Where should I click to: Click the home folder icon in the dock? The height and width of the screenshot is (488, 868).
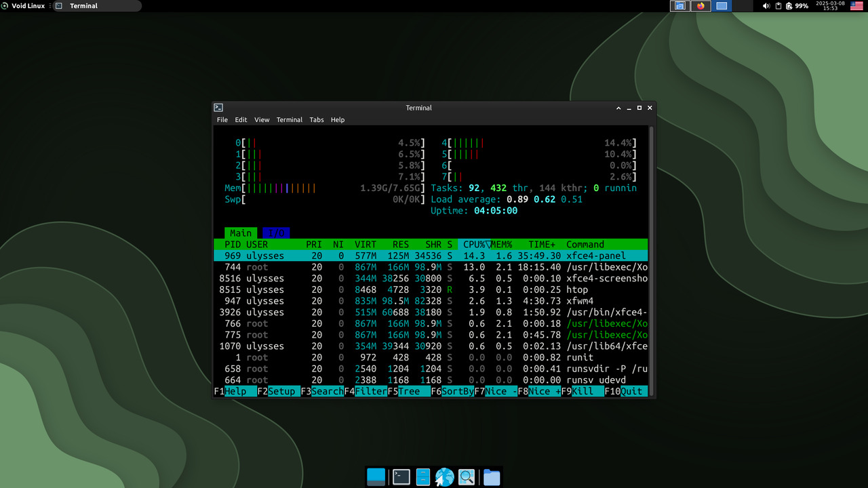tap(492, 477)
